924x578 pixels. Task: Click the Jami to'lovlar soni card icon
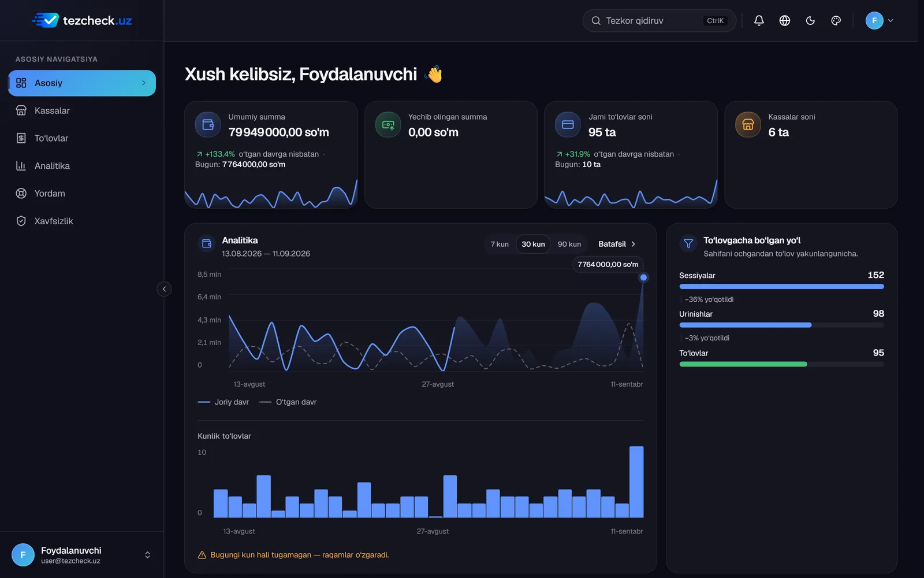[x=568, y=124]
